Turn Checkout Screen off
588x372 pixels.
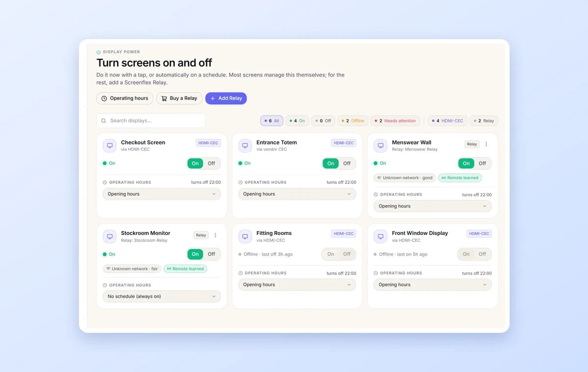click(x=211, y=163)
